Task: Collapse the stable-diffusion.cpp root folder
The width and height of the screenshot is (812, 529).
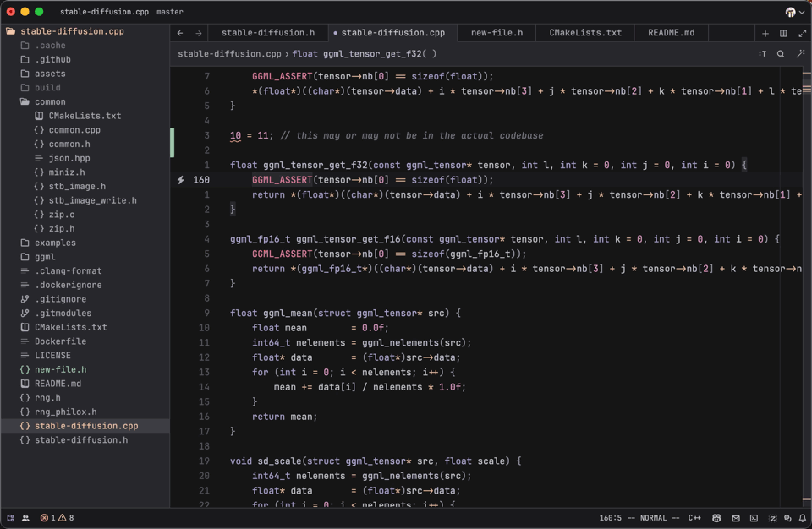Action: click(x=85, y=31)
